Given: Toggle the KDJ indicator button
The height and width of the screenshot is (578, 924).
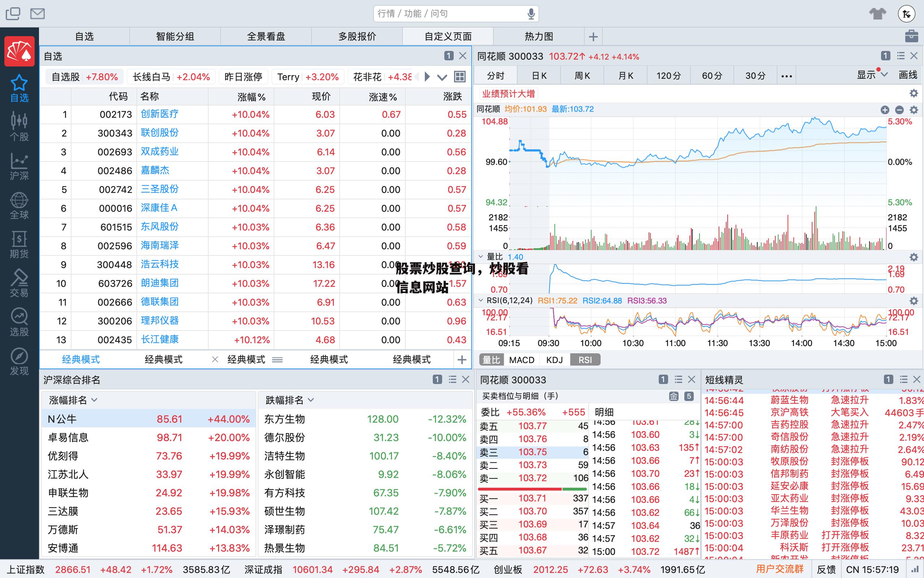Looking at the screenshot, I should [554, 360].
